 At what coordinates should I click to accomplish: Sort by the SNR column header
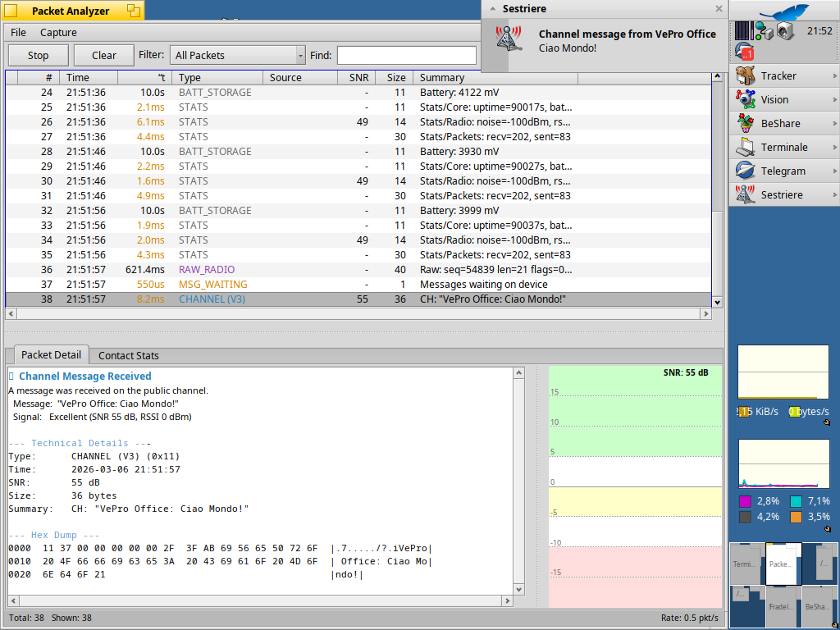(x=356, y=78)
